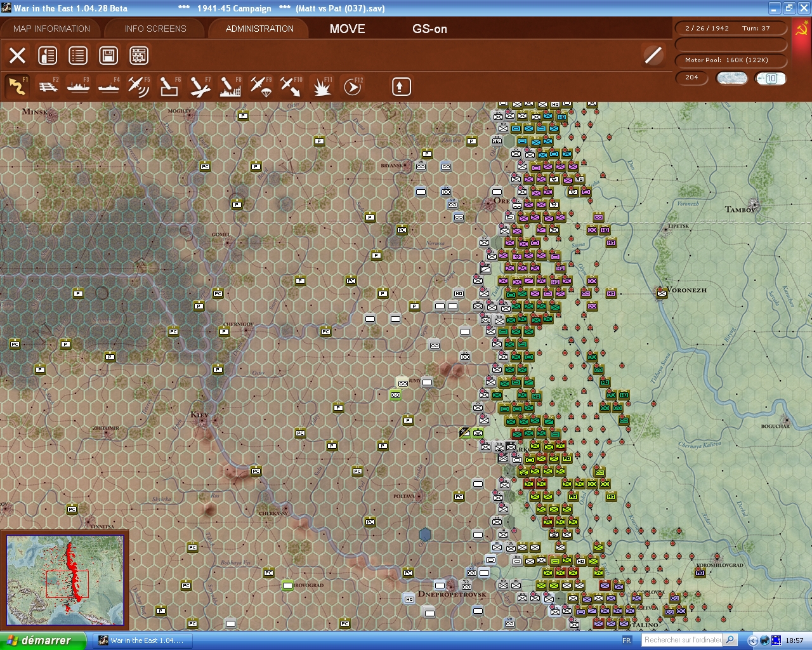Click the date and Turn 37 display
The width and height of the screenshot is (812, 650).
click(731, 28)
